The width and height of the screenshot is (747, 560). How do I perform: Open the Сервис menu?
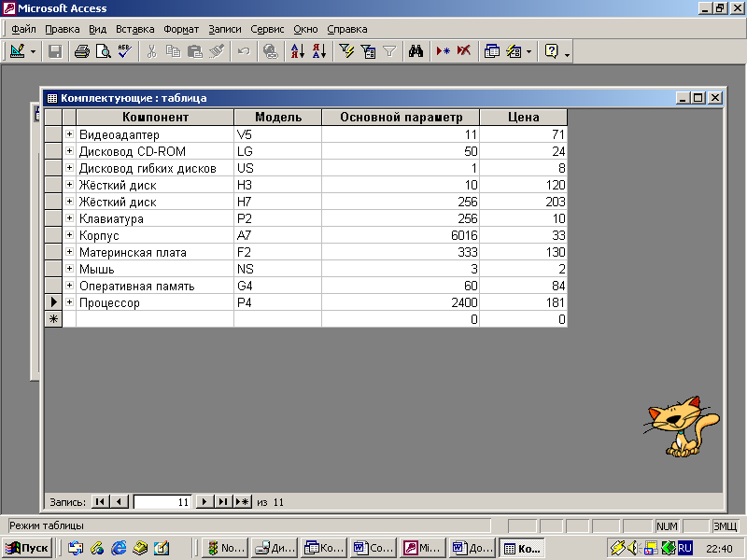[267, 29]
